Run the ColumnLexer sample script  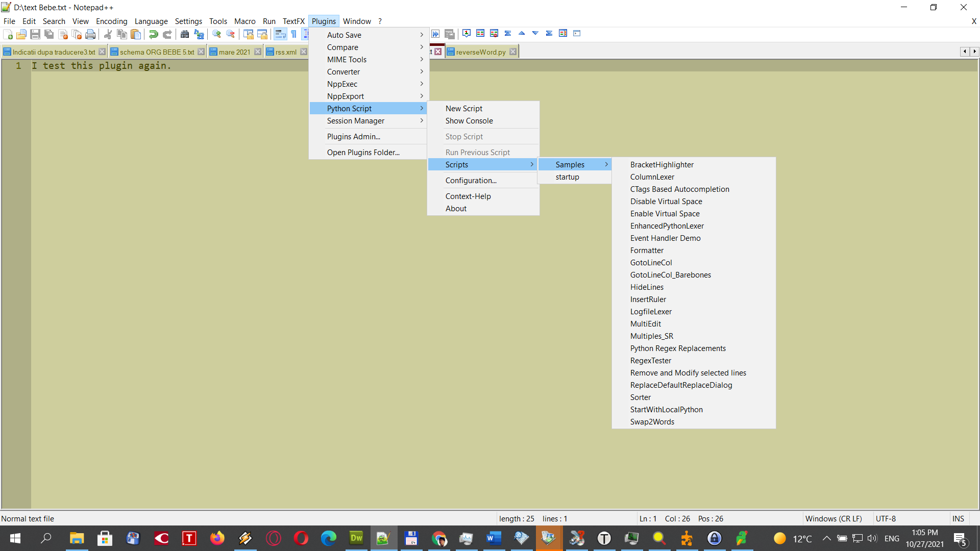694,177
